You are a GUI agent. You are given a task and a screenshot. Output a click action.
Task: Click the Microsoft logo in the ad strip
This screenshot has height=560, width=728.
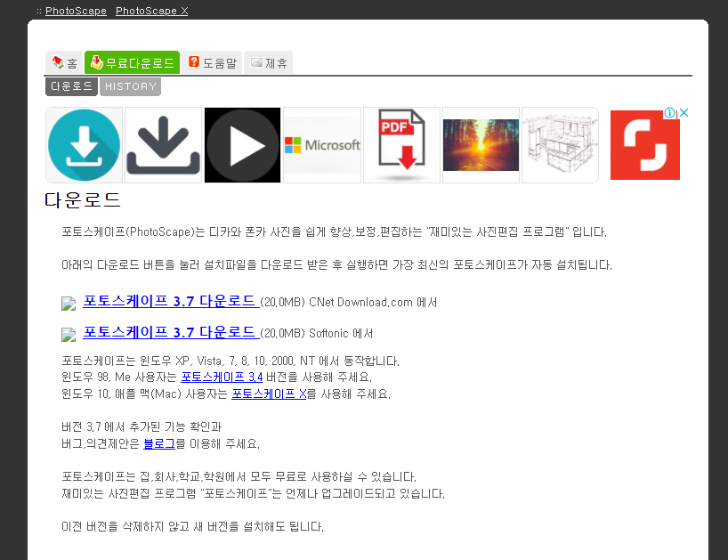pyautogui.click(x=322, y=144)
